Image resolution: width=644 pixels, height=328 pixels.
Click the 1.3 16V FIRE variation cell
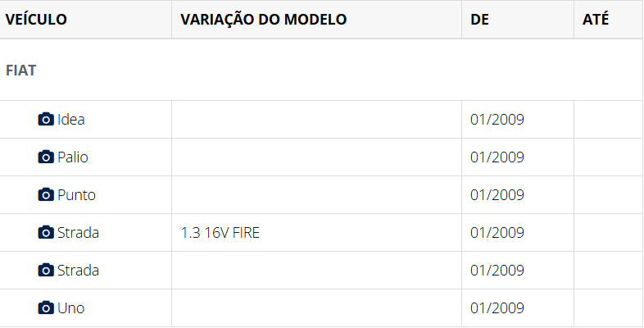(x=220, y=233)
